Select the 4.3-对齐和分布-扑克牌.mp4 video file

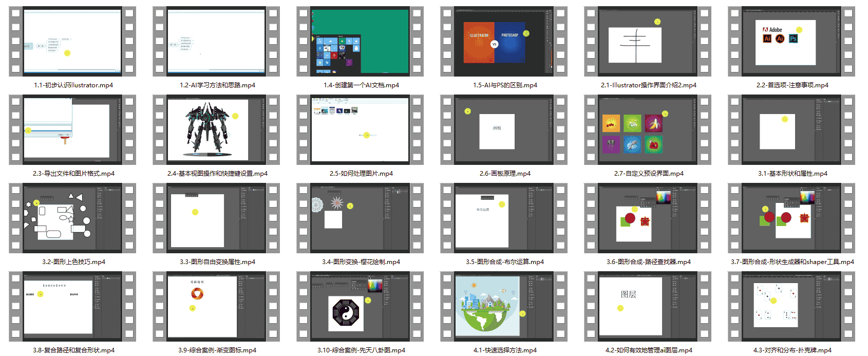point(791,307)
